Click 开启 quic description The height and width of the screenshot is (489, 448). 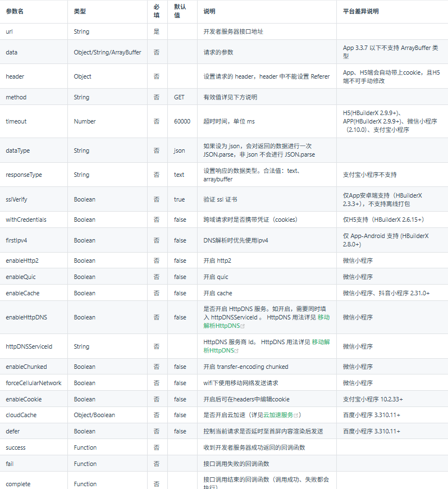(216, 277)
